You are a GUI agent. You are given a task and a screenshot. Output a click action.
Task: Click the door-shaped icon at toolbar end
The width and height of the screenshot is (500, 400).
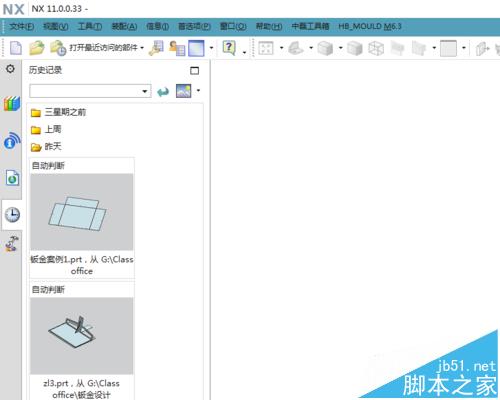click(x=482, y=49)
